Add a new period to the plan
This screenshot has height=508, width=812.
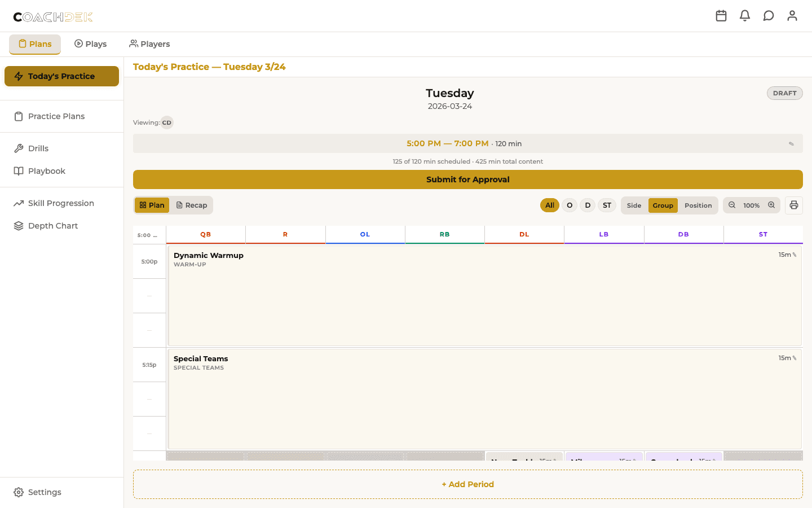[x=467, y=484]
